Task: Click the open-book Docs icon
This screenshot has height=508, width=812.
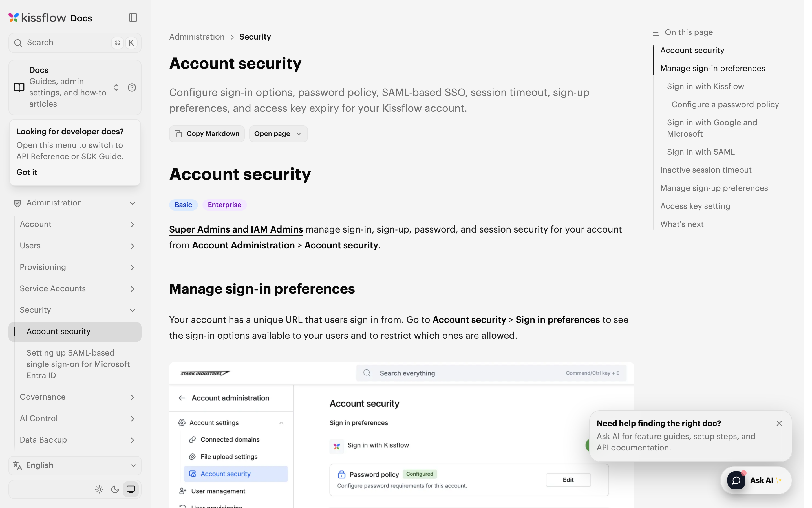Action: click(x=19, y=87)
